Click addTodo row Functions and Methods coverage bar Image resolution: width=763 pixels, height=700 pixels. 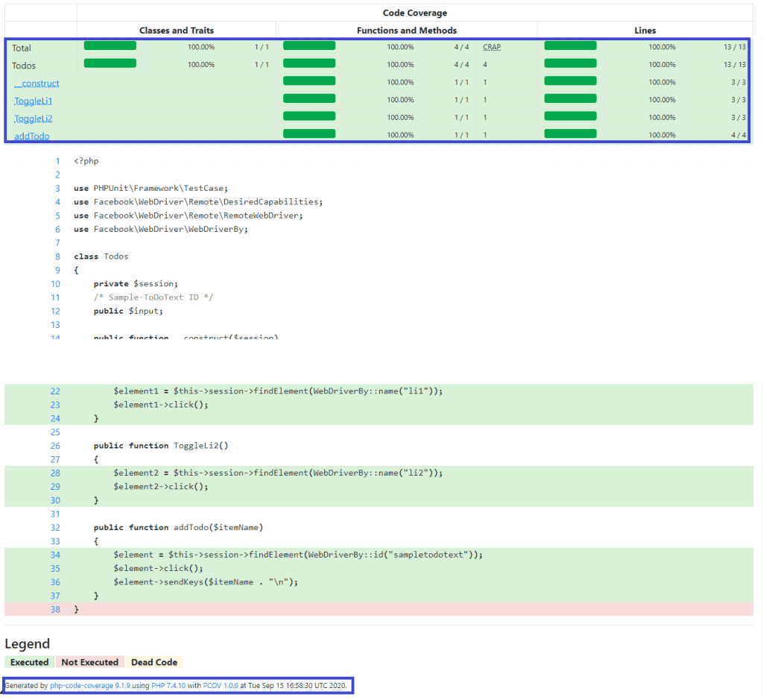(x=309, y=134)
